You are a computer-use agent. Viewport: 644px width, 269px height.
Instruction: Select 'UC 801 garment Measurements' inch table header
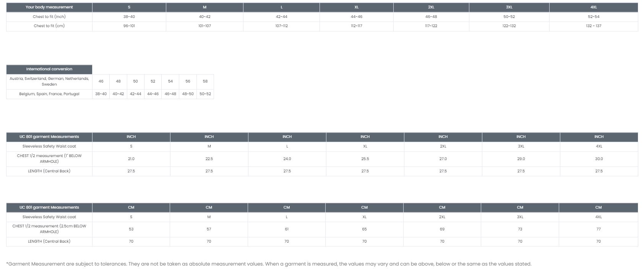49,137
